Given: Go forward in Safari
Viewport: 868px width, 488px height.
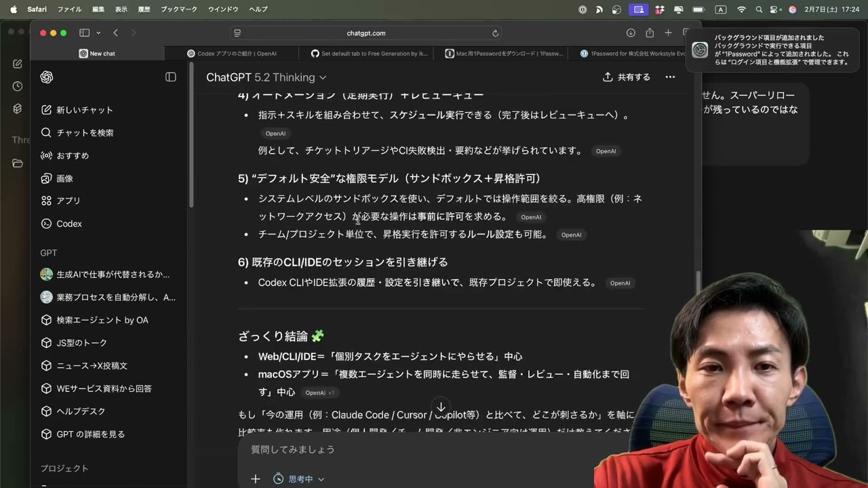Looking at the screenshot, I should point(133,33).
